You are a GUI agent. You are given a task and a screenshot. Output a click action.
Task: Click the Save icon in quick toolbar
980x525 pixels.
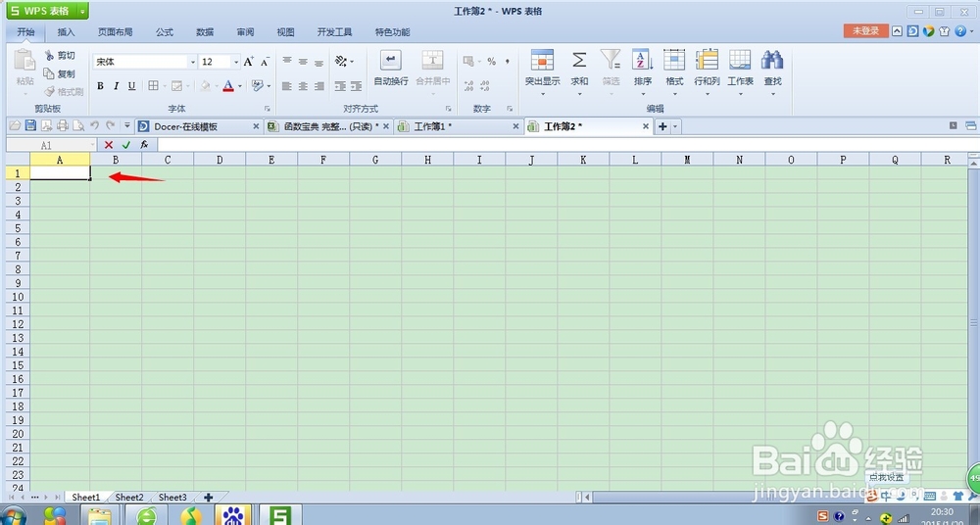pos(30,125)
